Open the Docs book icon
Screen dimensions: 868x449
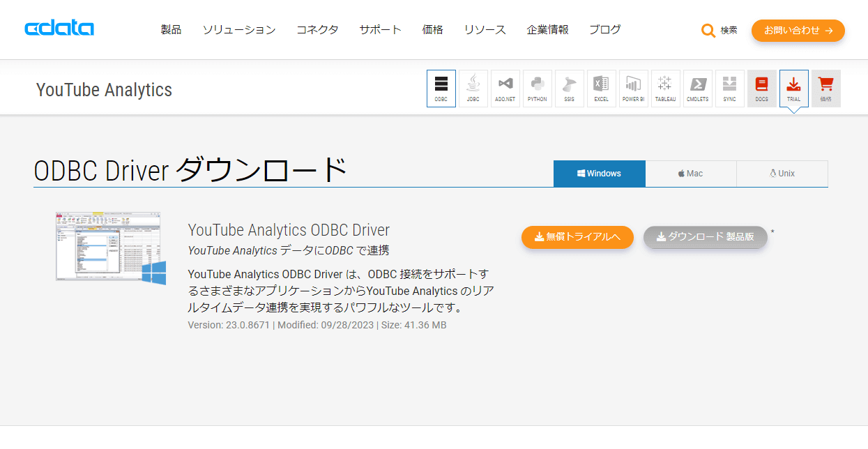point(762,89)
